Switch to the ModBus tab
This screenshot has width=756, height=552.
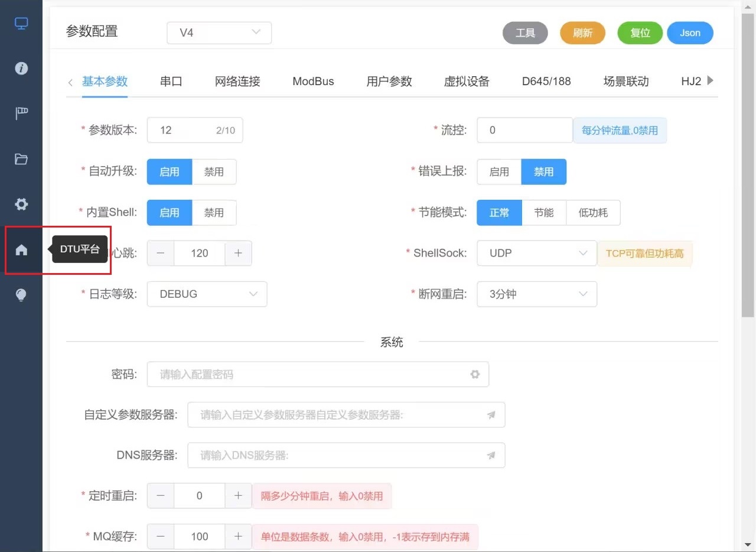coord(313,82)
